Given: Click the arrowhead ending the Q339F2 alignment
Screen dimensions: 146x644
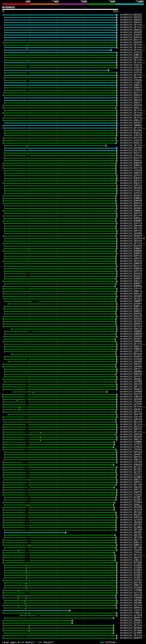Looking at the screenshot, I should click(x=72, y=623).
